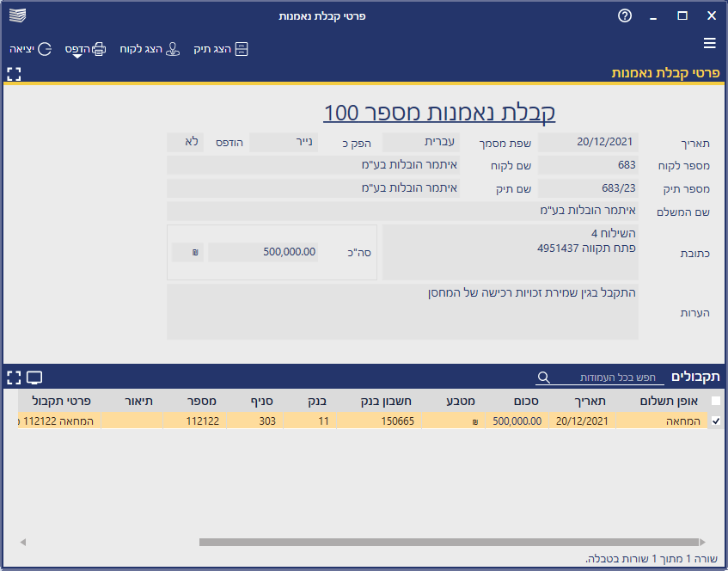Click the בנק column header
Screen dimensions: 728x571
click(309, 401)
